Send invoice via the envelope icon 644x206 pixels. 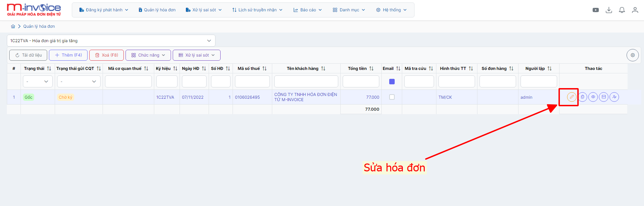pyautogui.click(x=604, y=97)
